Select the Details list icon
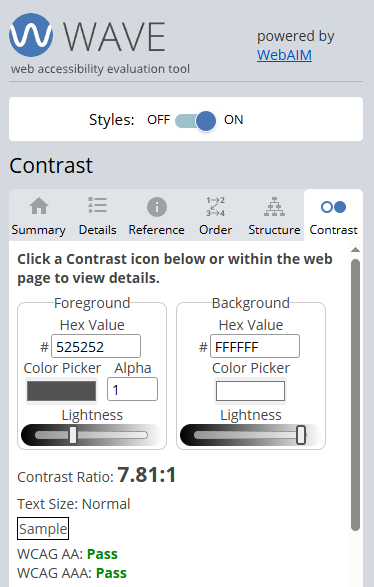374x587 pixels. (98, 205)
